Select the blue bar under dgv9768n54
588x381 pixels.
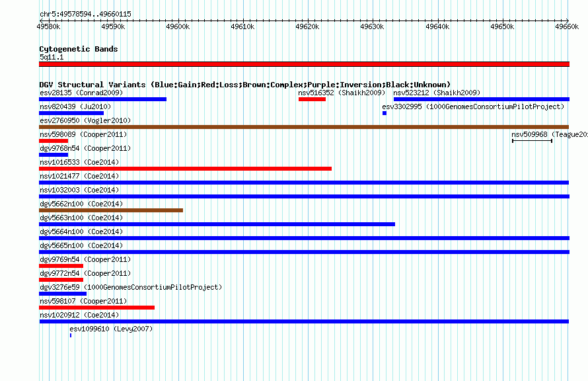(x=54, y=155)
